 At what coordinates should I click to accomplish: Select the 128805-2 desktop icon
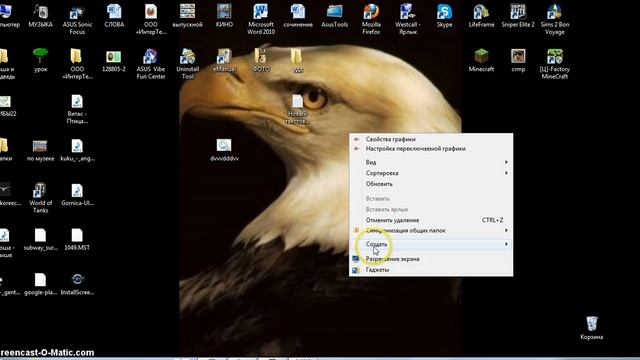pyautogui.click(x=114, y=60)
